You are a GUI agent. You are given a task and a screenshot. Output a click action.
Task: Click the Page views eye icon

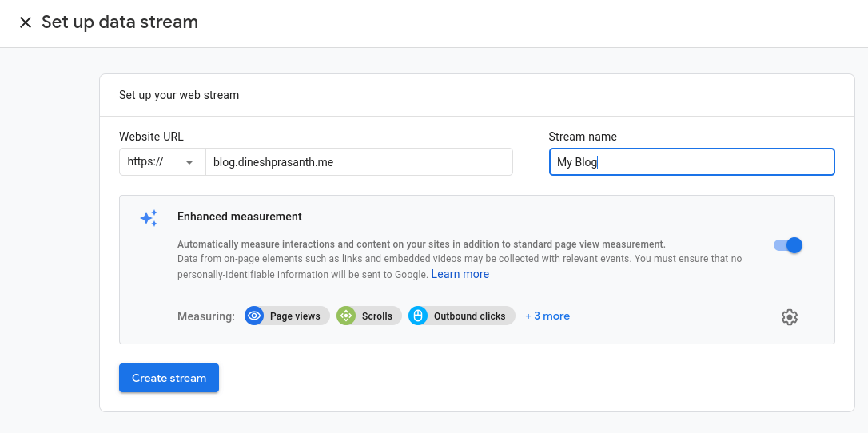click(254, 316)
